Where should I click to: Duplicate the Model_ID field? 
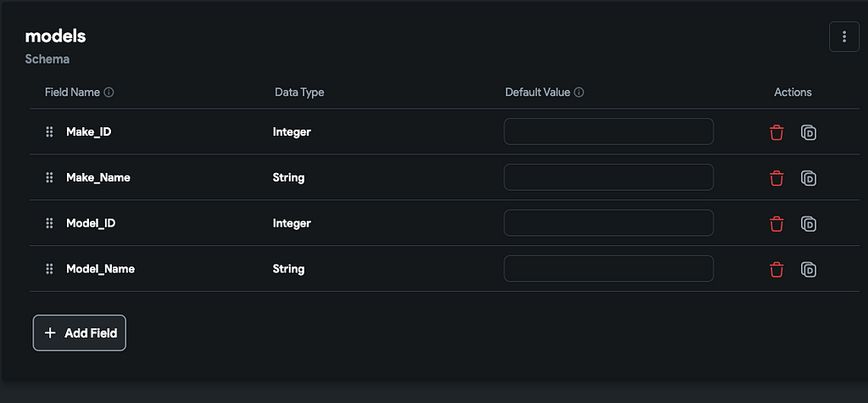coord(809,224)
